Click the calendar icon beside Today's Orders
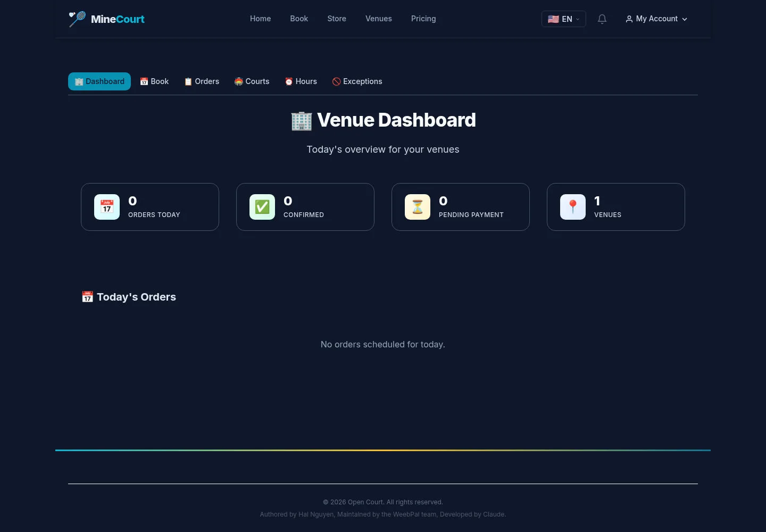The height and width of the screenshot is (532, 766). coord(87,297)
